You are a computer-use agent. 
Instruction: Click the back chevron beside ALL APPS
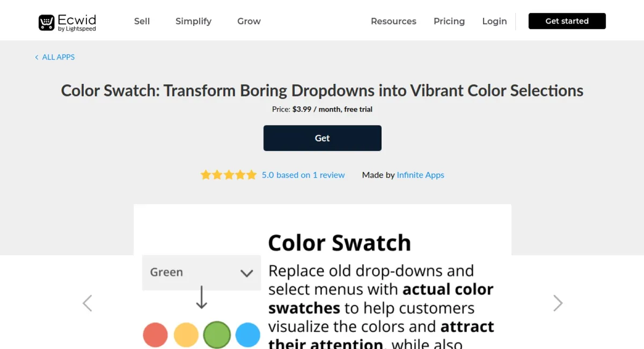(36, 57)
